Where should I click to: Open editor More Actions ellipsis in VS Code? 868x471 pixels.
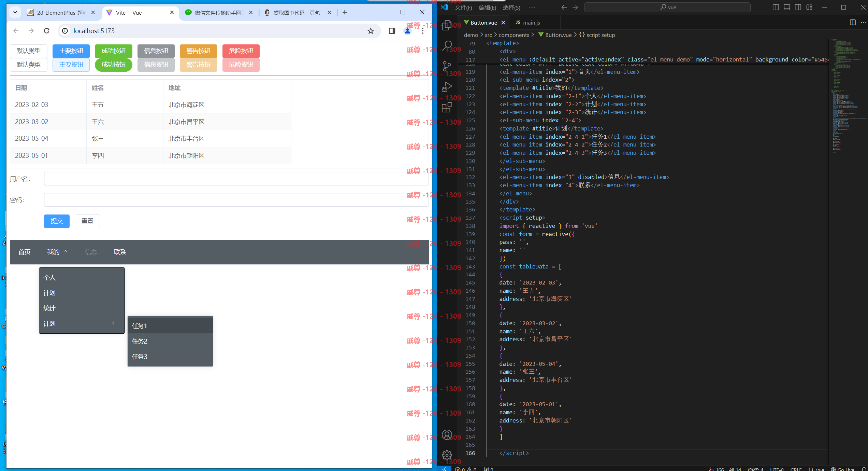864,23
